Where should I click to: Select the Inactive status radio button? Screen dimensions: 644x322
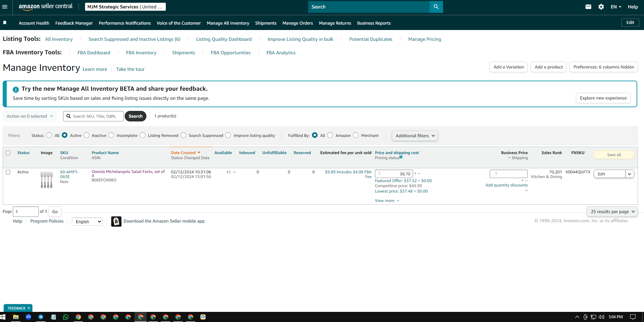coord(87,135)
